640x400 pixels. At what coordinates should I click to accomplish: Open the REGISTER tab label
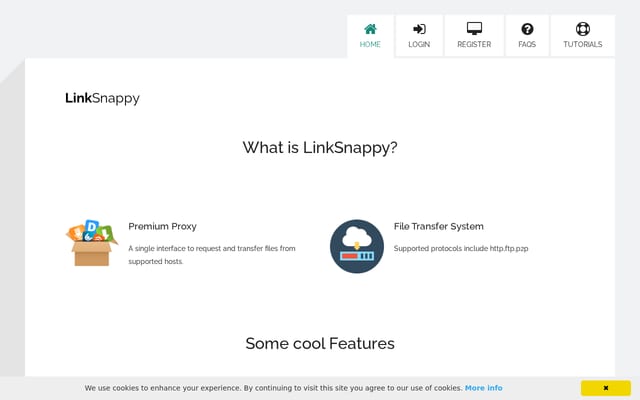click(474, 44)
